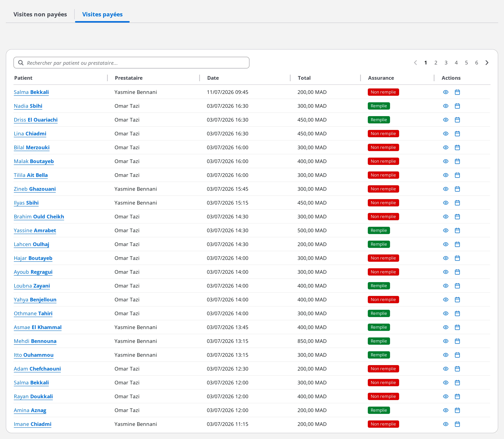This screenshot has width=504, height=439.
Task: View details of Ilyas Sbihi visit
Action: point(446,203)
